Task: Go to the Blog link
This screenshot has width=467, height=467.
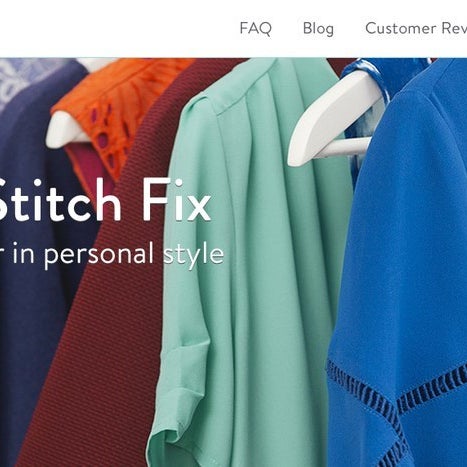Action: [x=318, y=28]
